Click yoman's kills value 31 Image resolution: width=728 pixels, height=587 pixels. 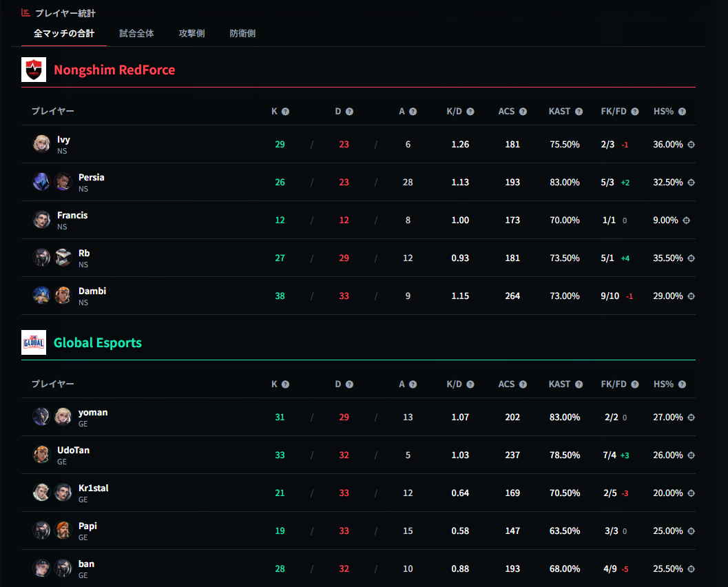pos(280,418)
